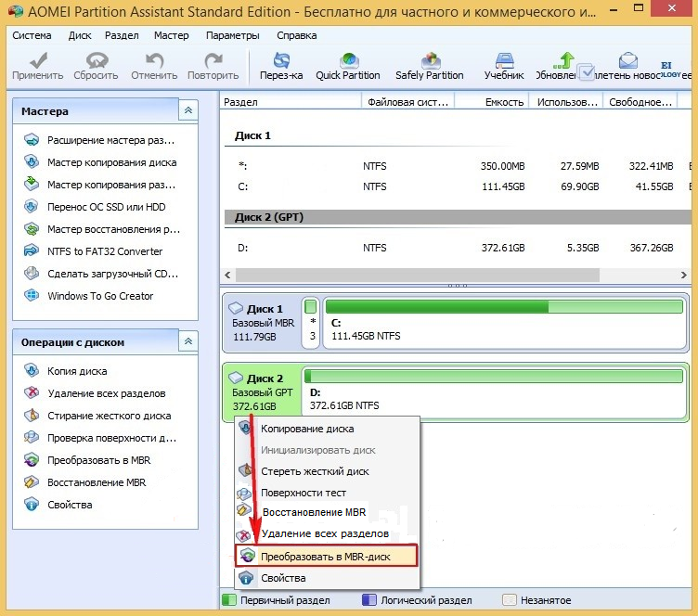Sort by Раздел column header
Screen dimensions: 698x616
point(291,102)
